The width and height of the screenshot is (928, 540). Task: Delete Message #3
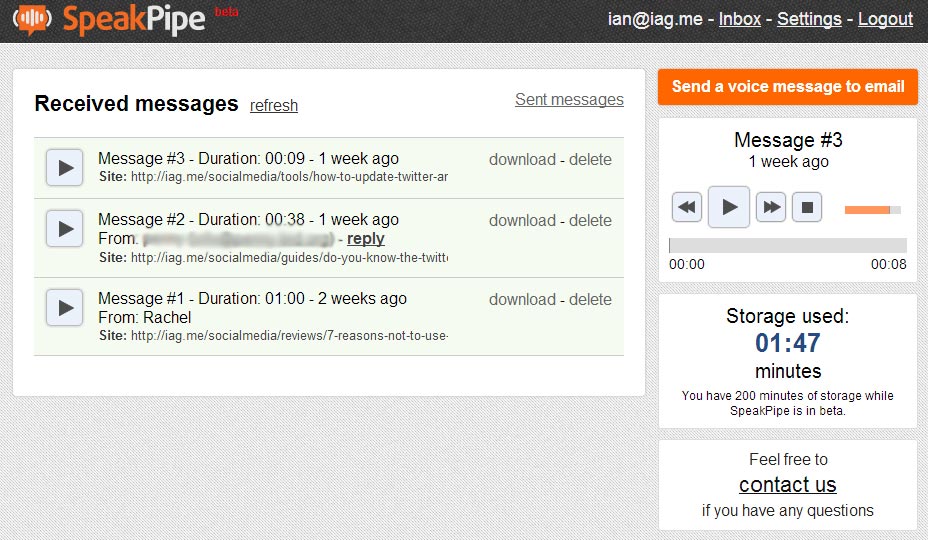590,160
